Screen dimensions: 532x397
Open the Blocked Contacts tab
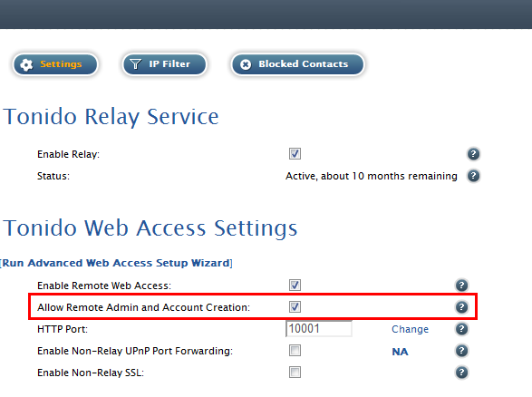tap(297, 64)
